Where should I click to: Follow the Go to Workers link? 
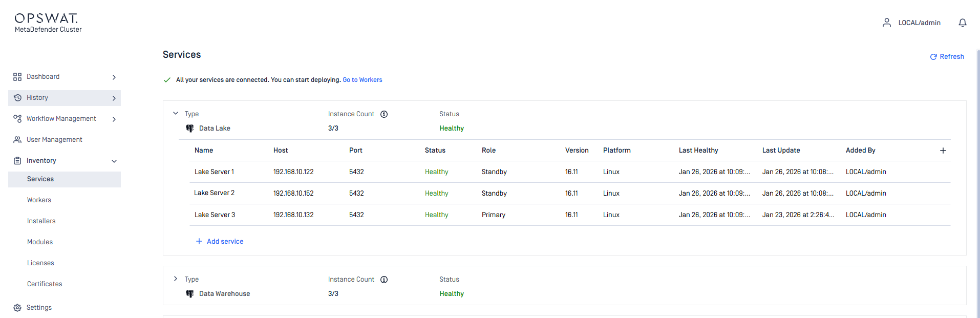pos(362,80)
